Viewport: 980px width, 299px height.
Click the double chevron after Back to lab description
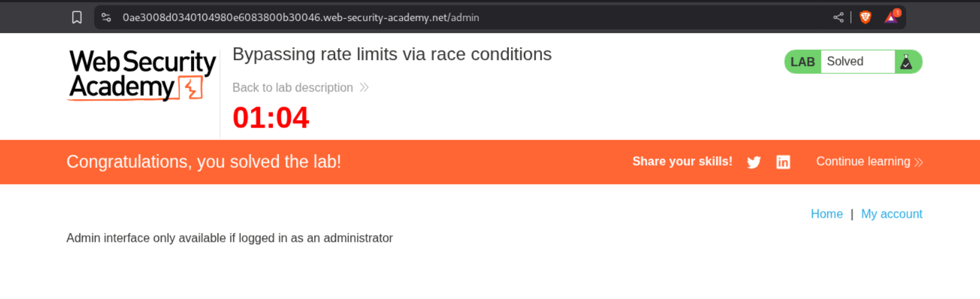pyautogui.click(x=364, y=88)
